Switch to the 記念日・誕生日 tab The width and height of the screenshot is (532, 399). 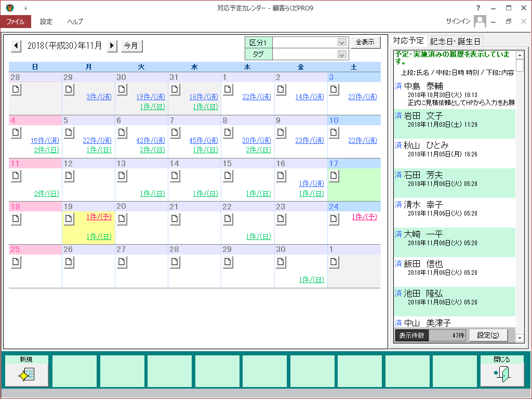click(456, 41)
